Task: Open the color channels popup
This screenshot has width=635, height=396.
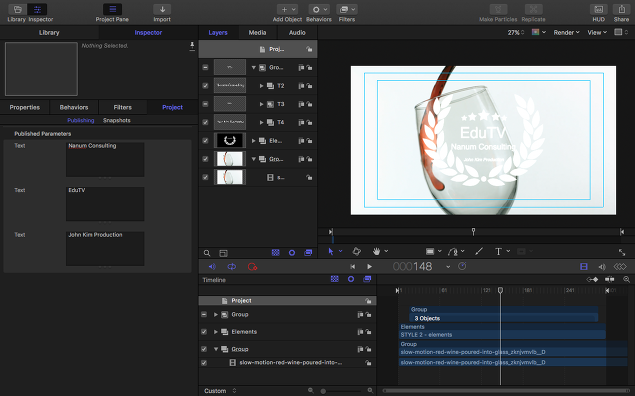Action: coord(539,32)
